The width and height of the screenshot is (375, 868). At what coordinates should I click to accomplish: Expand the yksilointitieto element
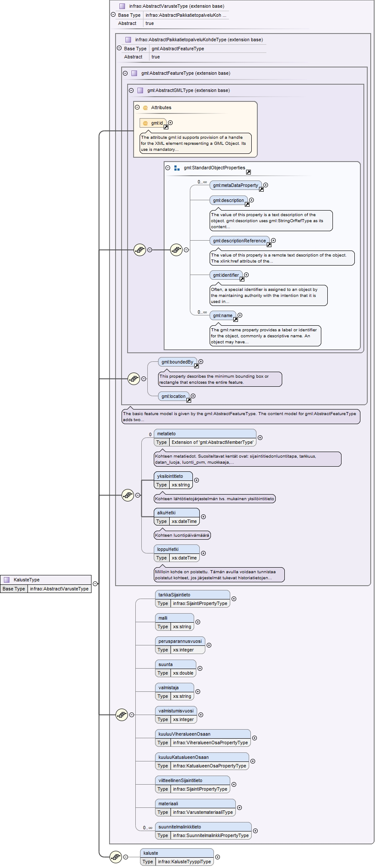point(197,480)
